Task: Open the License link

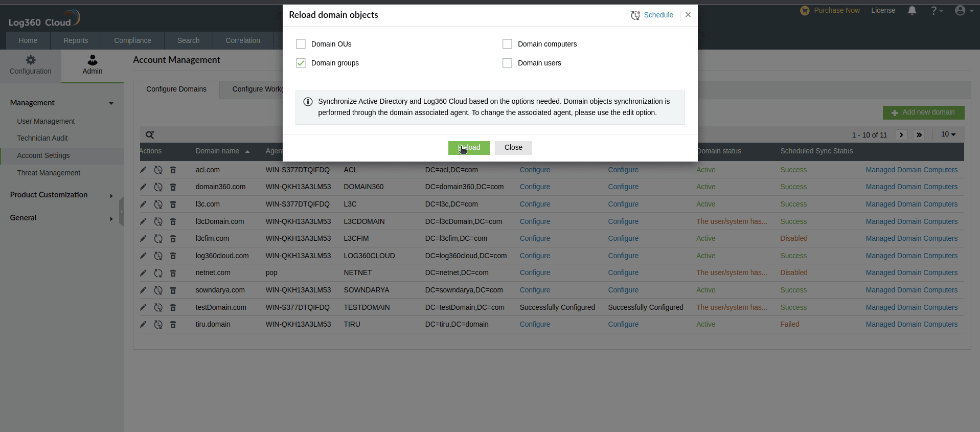Action: point(883,10)
